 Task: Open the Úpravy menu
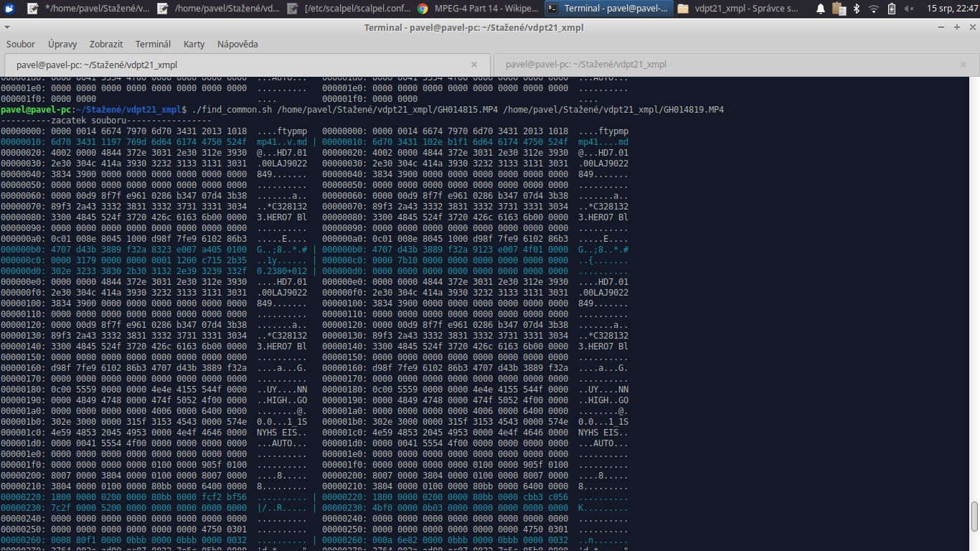point(62,44)
